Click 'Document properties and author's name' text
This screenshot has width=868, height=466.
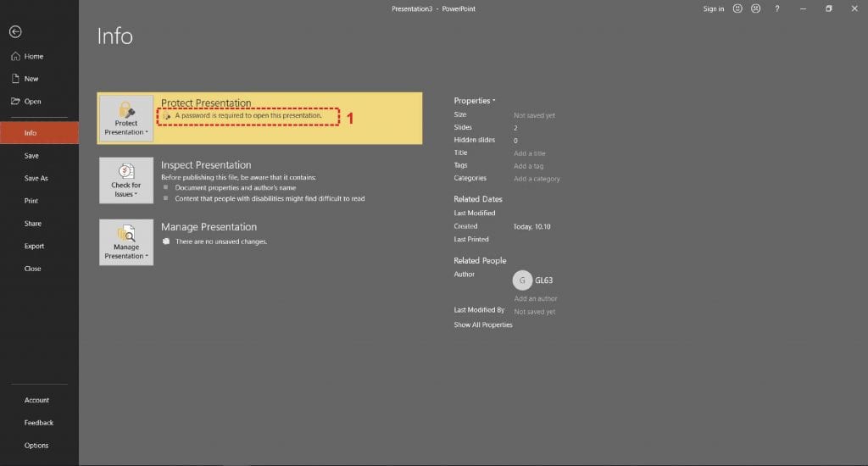pyautogui.click(x=236, y=187)
